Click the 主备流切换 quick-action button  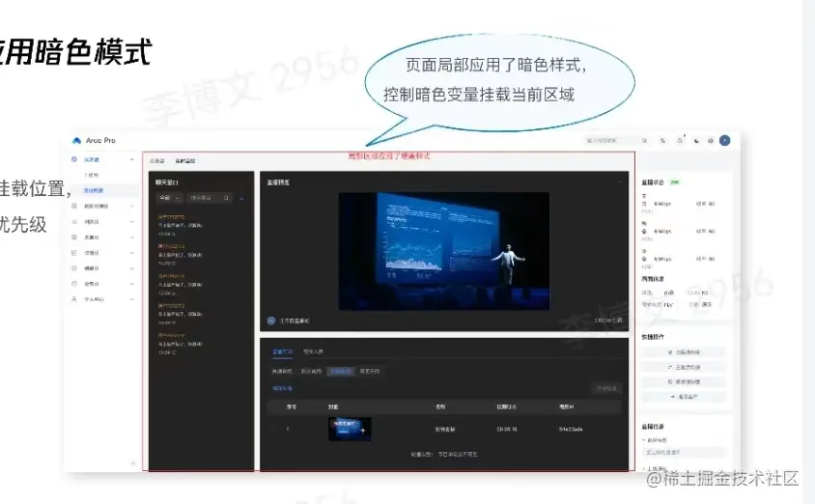point(684,367)
